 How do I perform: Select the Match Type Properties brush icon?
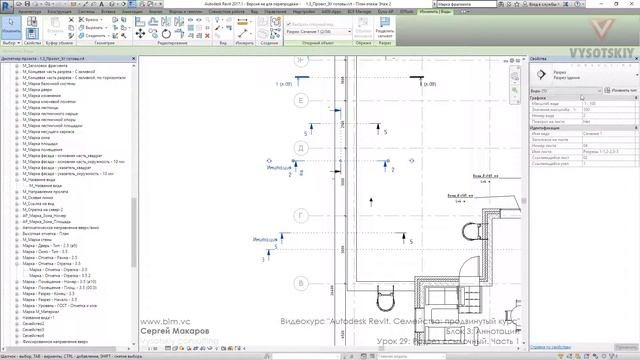71,36
